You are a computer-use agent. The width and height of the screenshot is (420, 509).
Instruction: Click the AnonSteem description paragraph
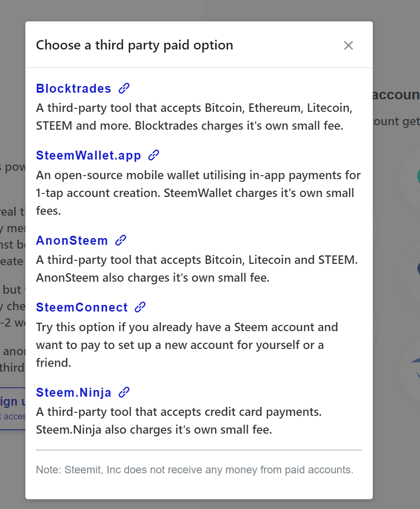click(x=197, y=269)
